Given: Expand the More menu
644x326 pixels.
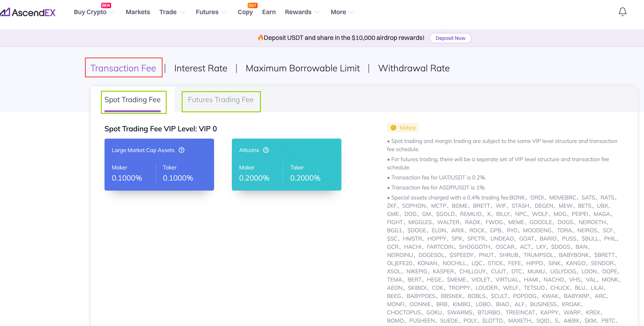Looking at the screenshot, I should point(352,12).
